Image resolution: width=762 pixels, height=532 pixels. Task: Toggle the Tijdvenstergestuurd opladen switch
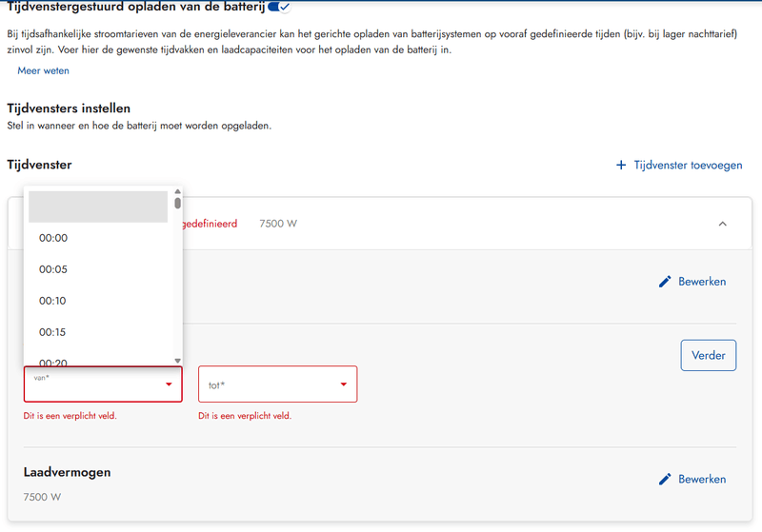point(279,8)
